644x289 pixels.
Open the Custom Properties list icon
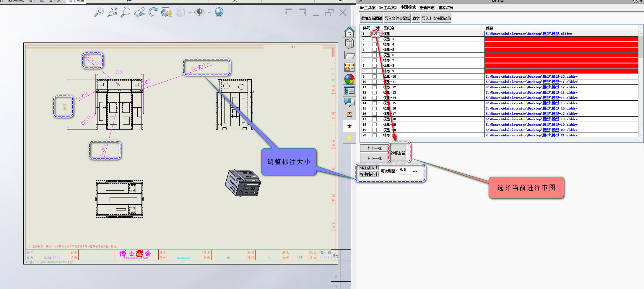click(349, 91)
